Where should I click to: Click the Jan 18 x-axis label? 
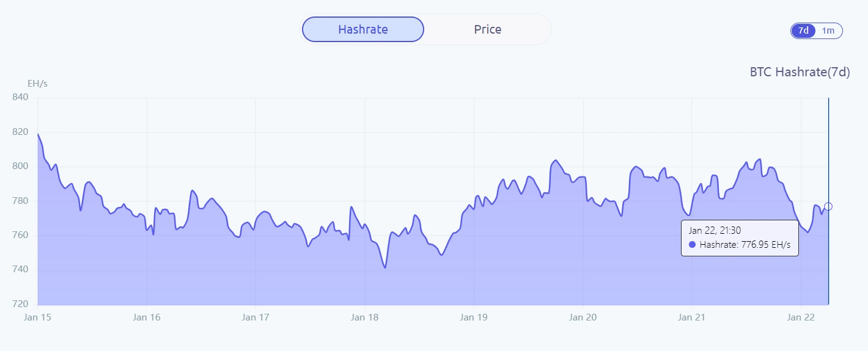tap(365, 317)
